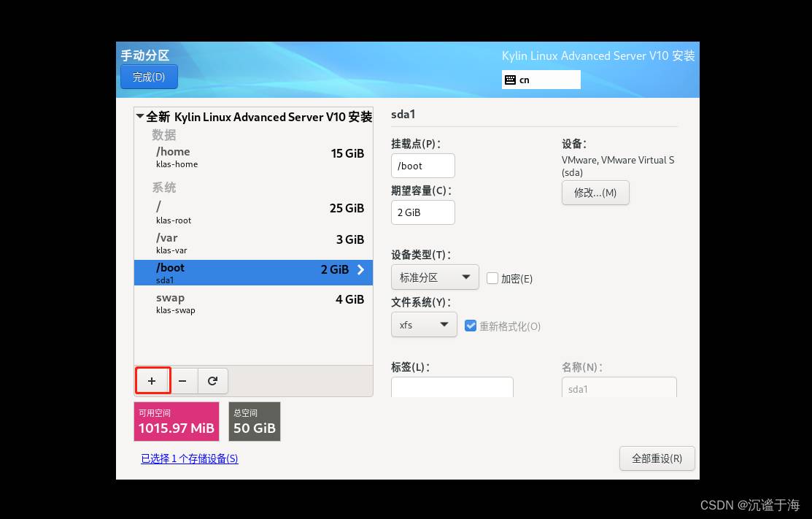Click the 修改...(M) modify device button
Screen dimensions: 812x519
pyautogui.click(x=595, y=193)
